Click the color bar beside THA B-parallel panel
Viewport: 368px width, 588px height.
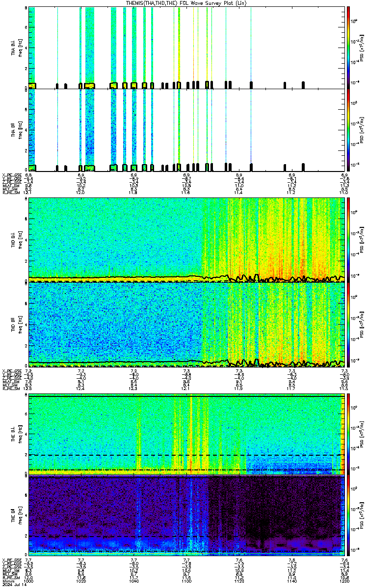(x=348, y=130)
